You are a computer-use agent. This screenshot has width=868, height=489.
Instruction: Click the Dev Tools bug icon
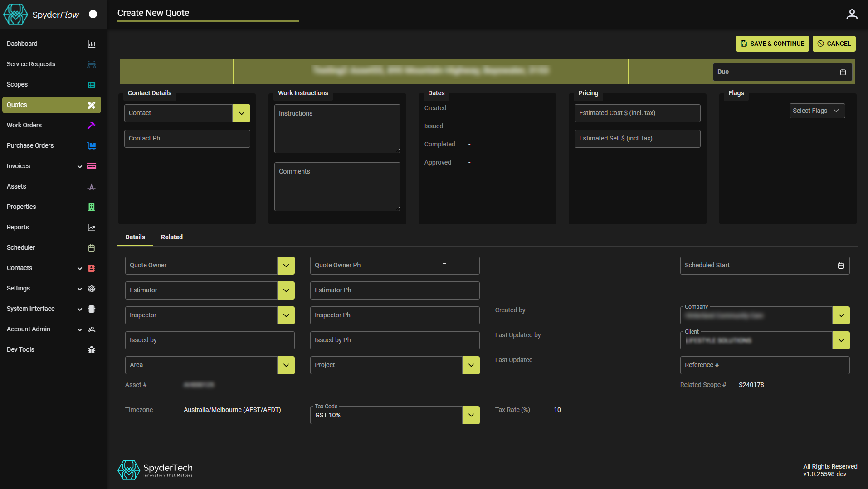coord(91,350)
